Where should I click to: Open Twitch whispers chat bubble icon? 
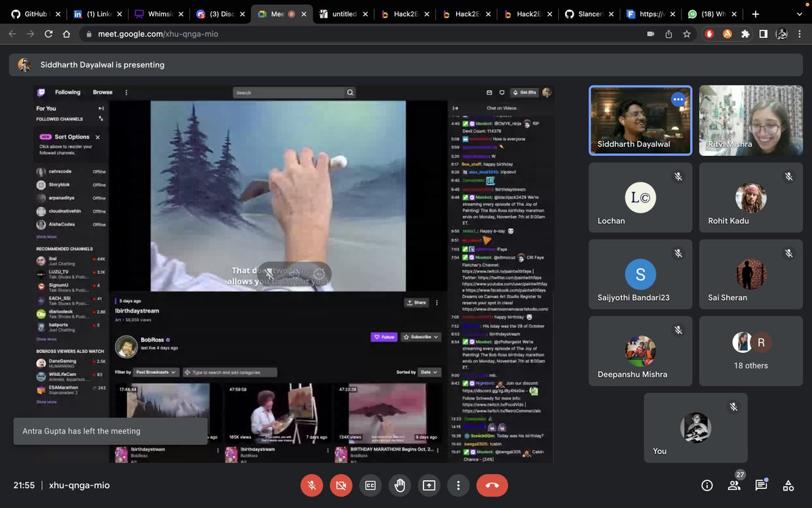point(501,93)
